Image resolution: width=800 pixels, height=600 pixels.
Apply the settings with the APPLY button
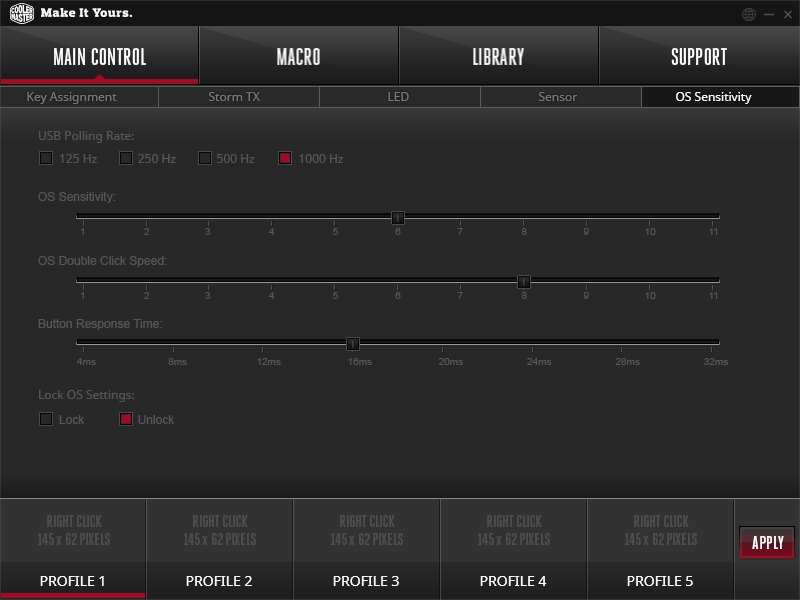767,542
